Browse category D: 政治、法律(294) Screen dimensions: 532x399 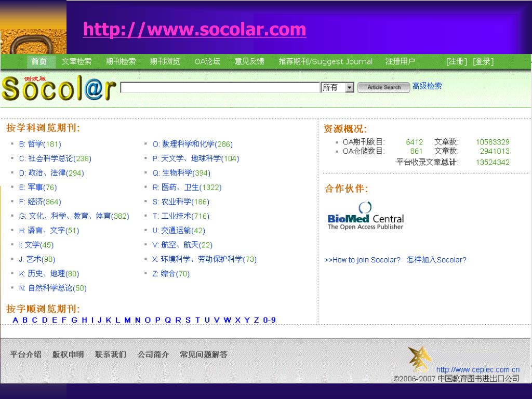pos(51,173)
